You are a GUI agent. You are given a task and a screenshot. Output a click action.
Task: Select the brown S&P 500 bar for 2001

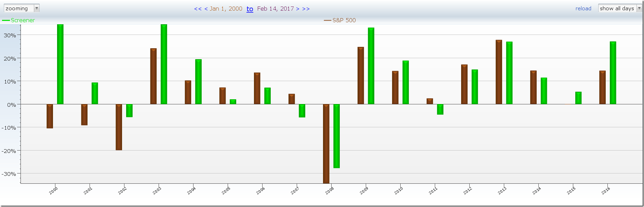84,115
